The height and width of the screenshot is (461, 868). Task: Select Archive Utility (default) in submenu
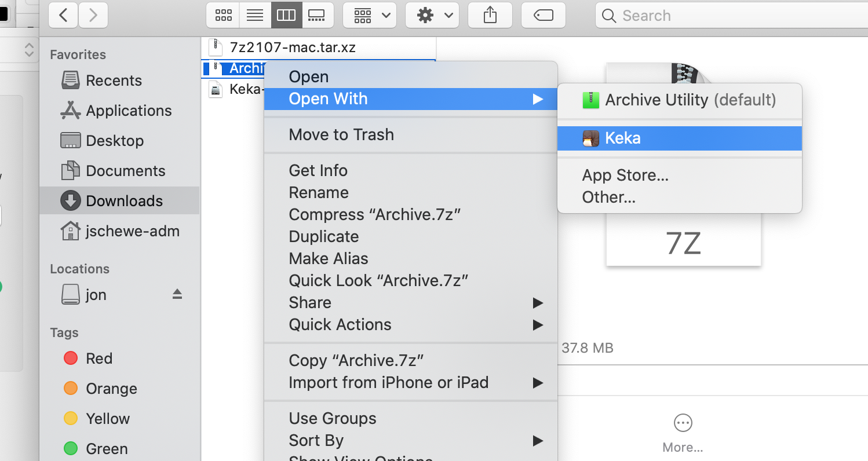tap(680, 100)
